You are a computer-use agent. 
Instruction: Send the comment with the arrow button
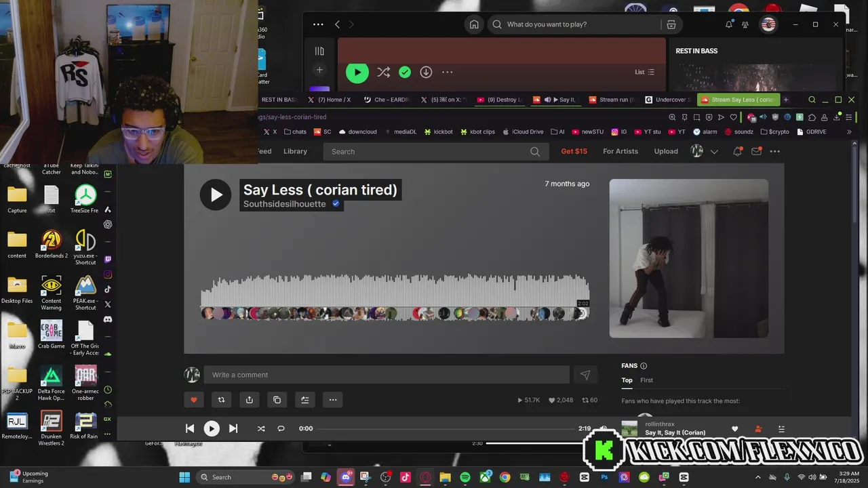point(585,375)
